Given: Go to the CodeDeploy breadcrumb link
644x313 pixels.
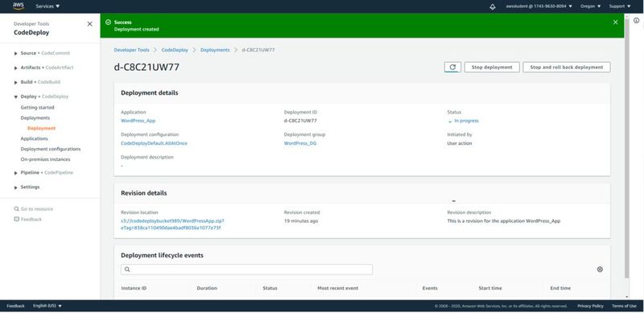Looking at the screenshot, I should 175,50.
